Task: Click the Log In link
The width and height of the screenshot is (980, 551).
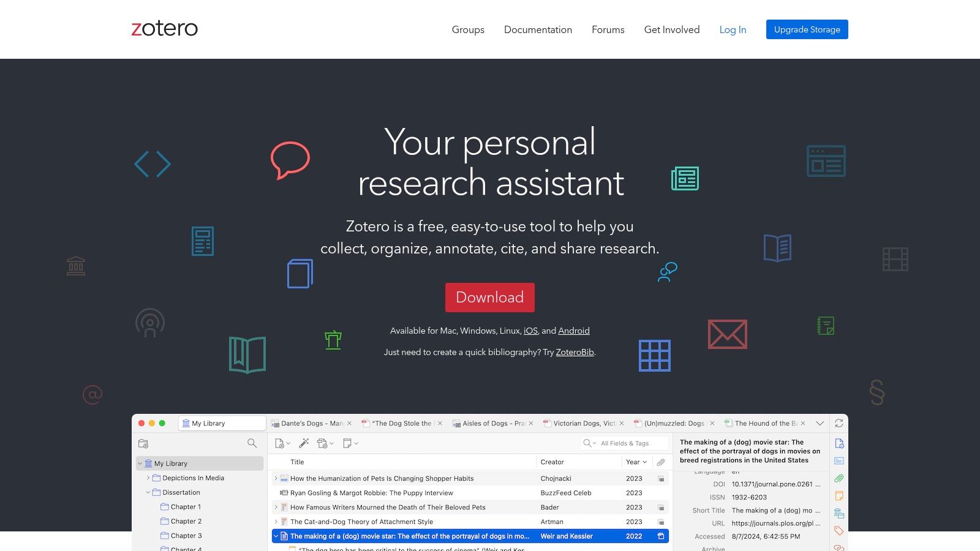Action: click(733, 29)
